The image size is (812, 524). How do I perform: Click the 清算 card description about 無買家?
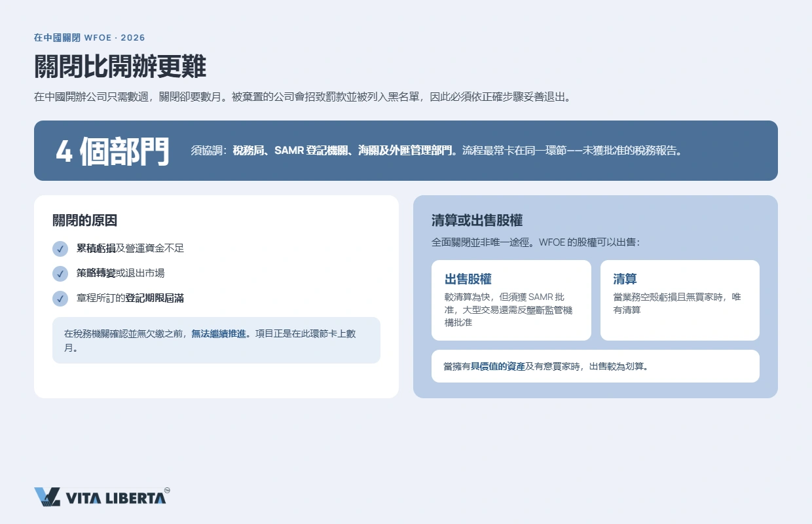pyautogui.click(x=677, y=303)
